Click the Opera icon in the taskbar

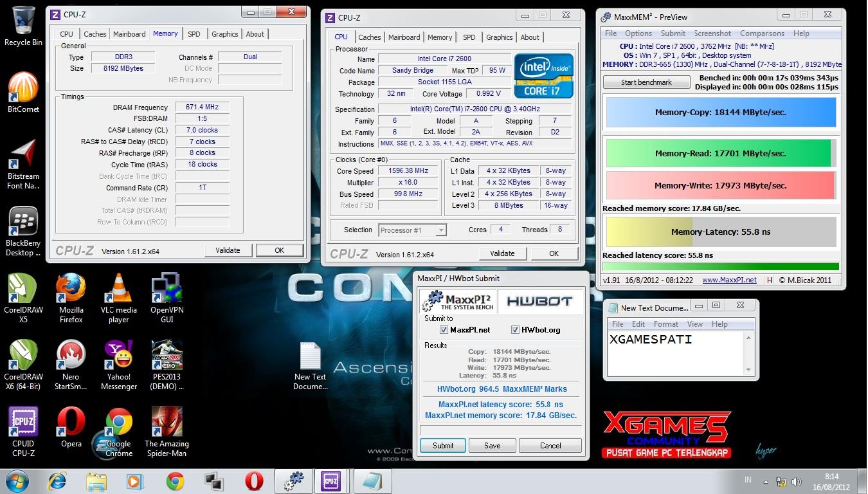(x=254, y=481)
